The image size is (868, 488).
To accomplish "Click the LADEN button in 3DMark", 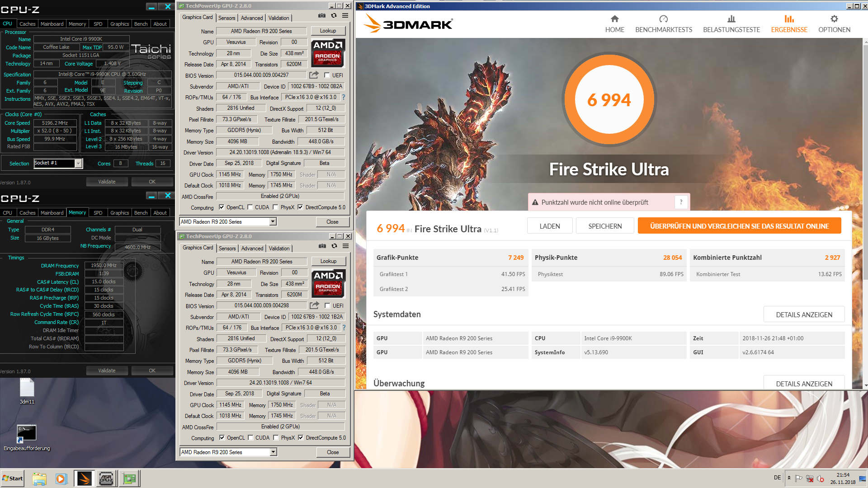I will [550, 226].
